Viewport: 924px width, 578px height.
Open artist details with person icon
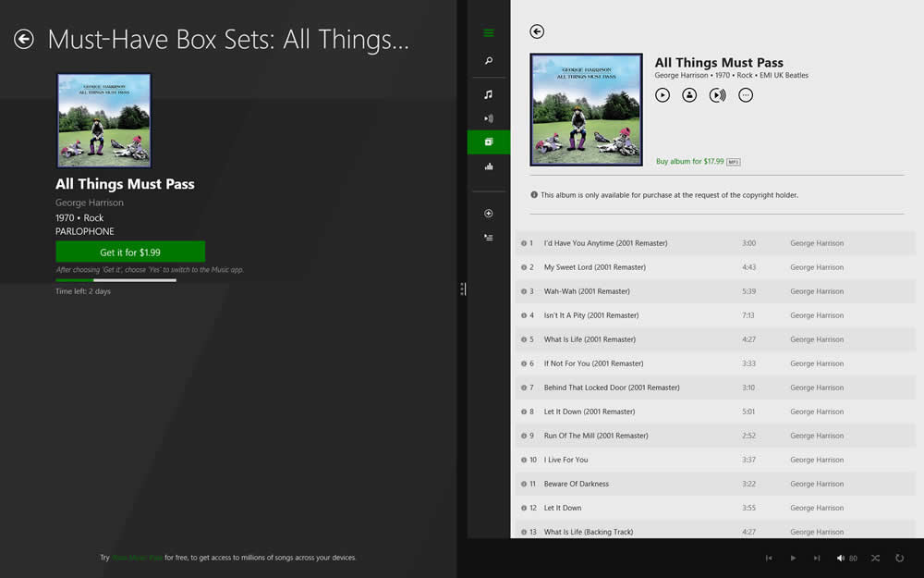click(x=689, y=95)
